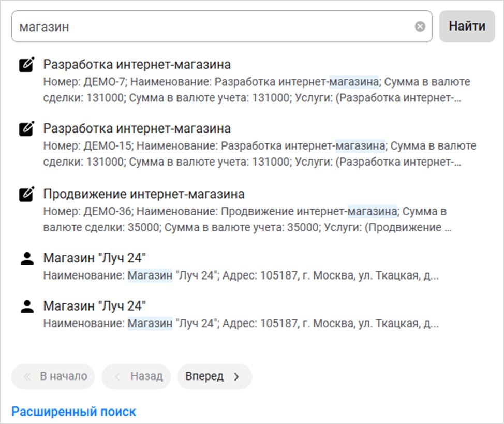Click the person icon of second Магазин "Луч 24"

26,306
